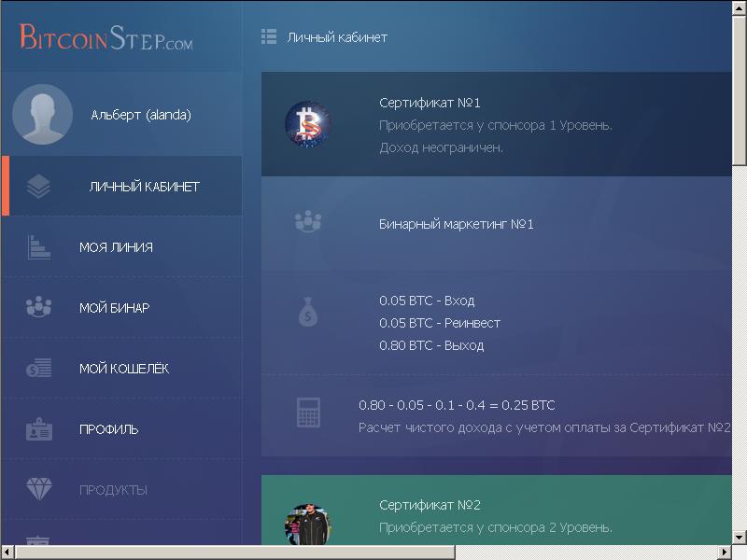
Task: Open the ЛИЧНЫЙ КАБИНЕТ menu item
Action: tap(121, 186)
